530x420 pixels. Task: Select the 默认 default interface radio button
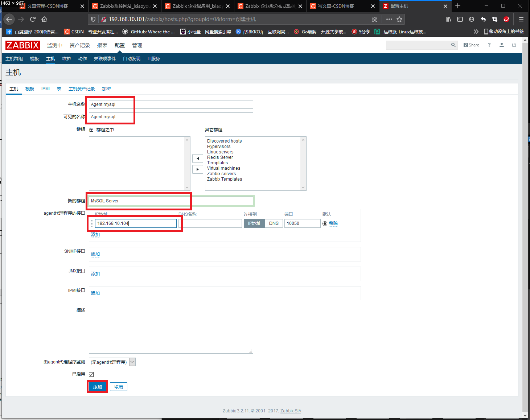[x=325, y=223]
